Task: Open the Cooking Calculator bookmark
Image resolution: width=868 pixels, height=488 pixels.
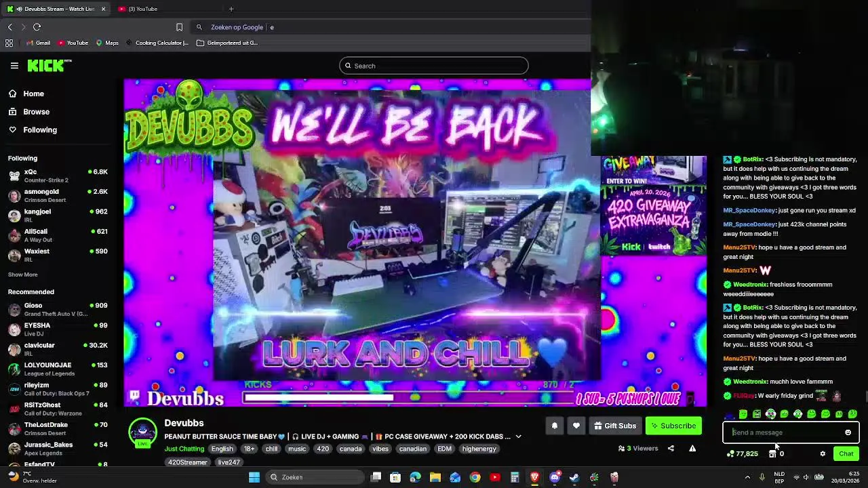Action: 157,43
